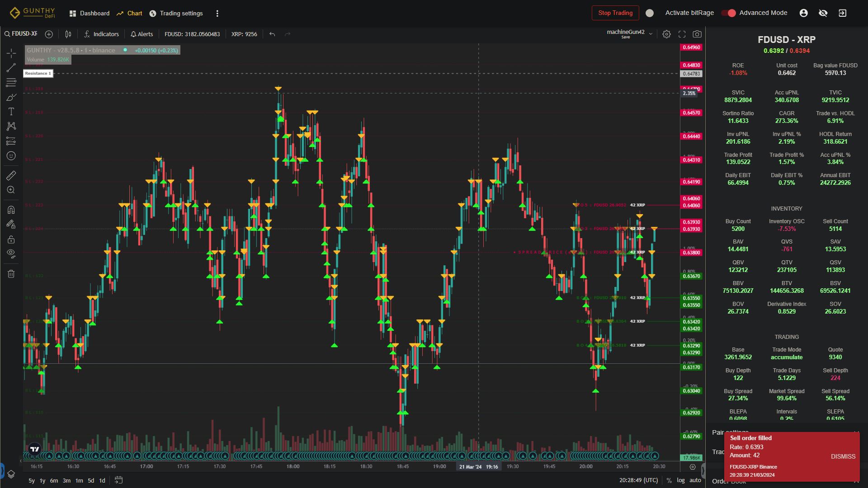The height and width of the screenshot is (488, 868).
Task: Open the Fibonacci retracement tool group
Action: tap(11, 82)
